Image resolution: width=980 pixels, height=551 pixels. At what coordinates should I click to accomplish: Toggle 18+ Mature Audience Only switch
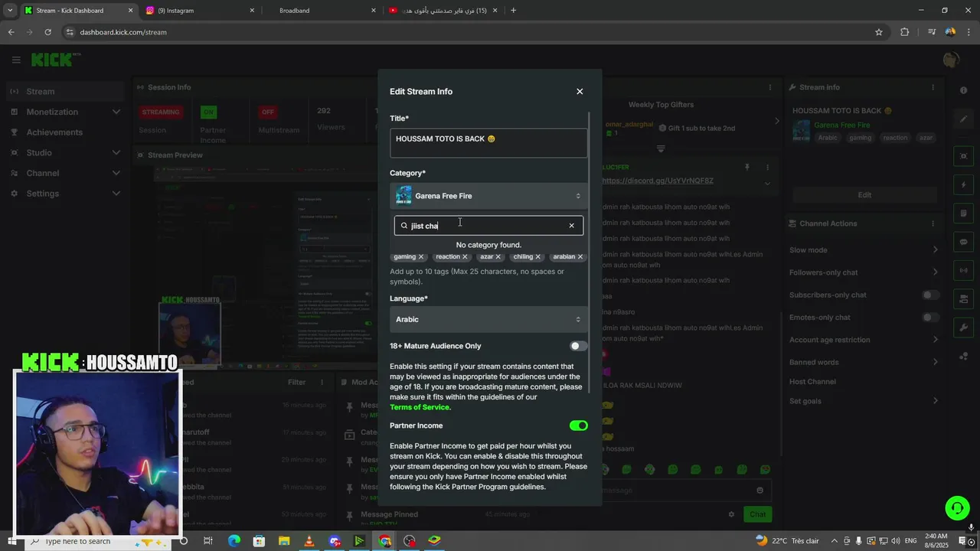point(579,346)
